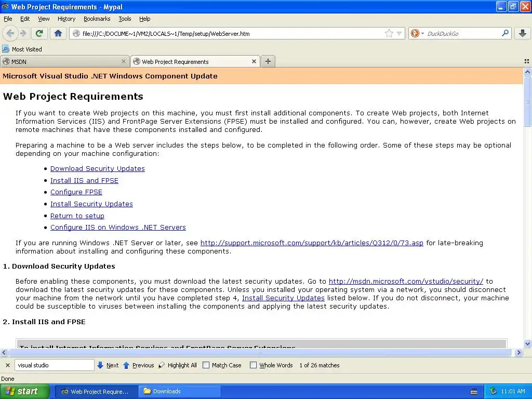Image resolution: width=532 pixels, height=399 pixels.
Task: Click the 11:01 AM clock
Action: (513, 391)
